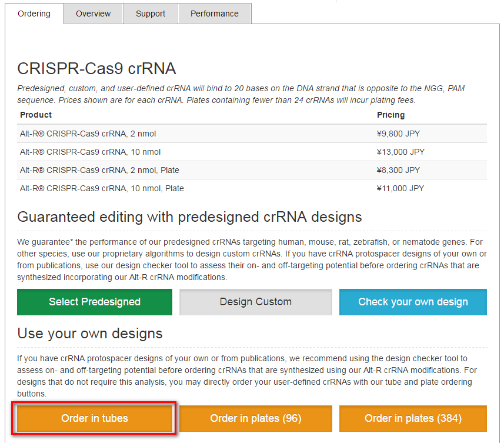Click the Product column header
Viewport: 504px width, 443px height.
point(36,115)
